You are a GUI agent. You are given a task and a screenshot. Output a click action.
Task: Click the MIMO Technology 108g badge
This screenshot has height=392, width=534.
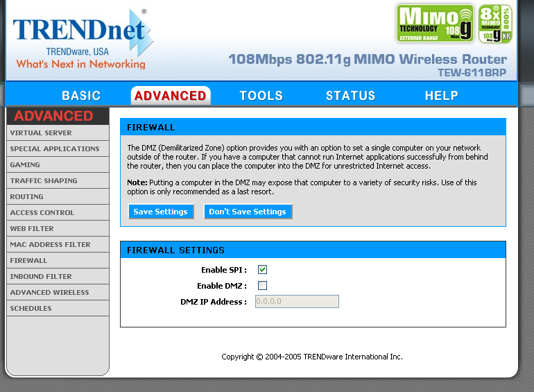435,24
